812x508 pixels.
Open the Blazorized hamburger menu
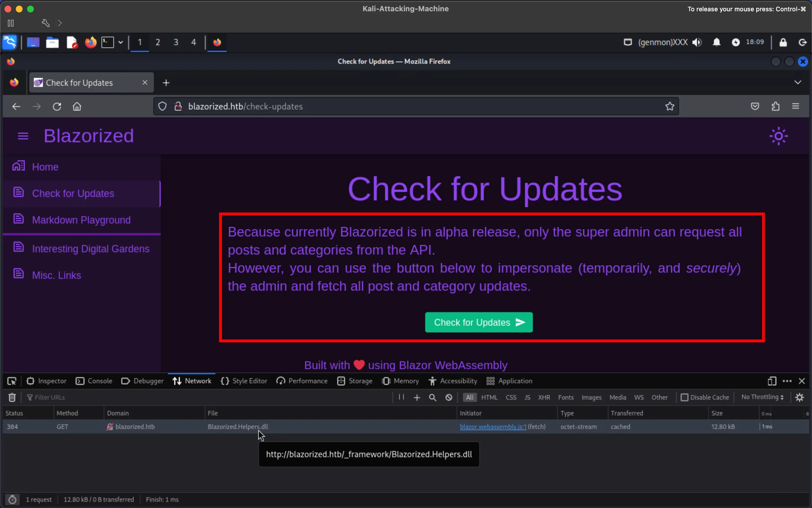[23, 136]
